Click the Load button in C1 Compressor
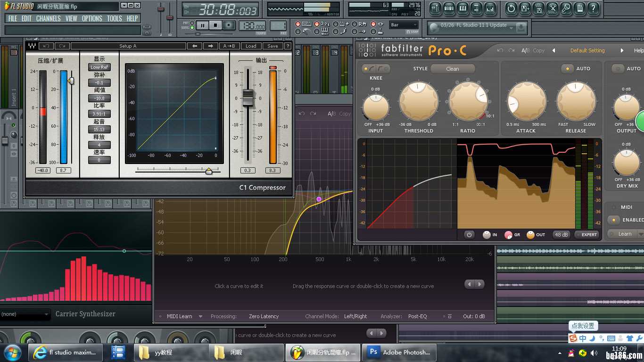 [x=251, y=46]
